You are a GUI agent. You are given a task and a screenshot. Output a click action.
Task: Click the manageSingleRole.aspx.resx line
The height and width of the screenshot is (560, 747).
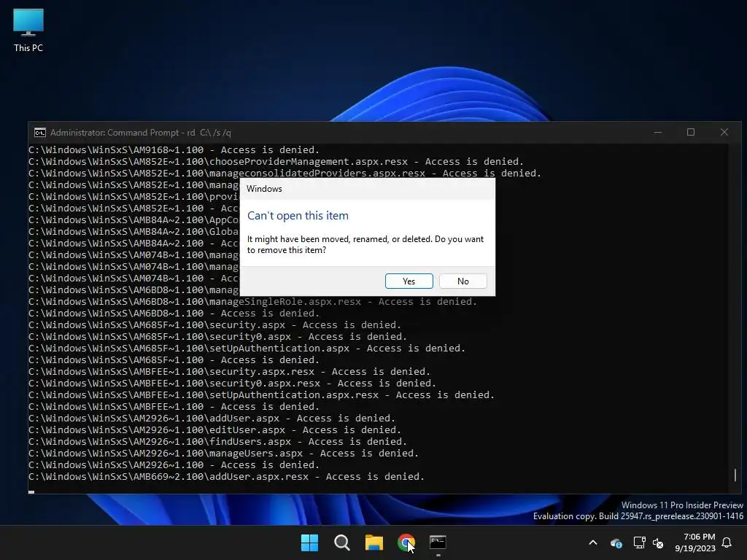tap(252, 301)
